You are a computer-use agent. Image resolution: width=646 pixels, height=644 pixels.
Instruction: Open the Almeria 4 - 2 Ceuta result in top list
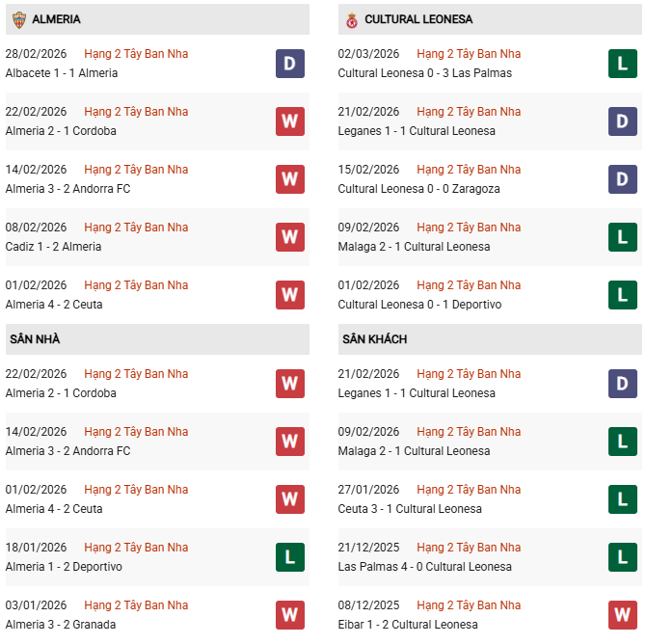click(54, 305)
